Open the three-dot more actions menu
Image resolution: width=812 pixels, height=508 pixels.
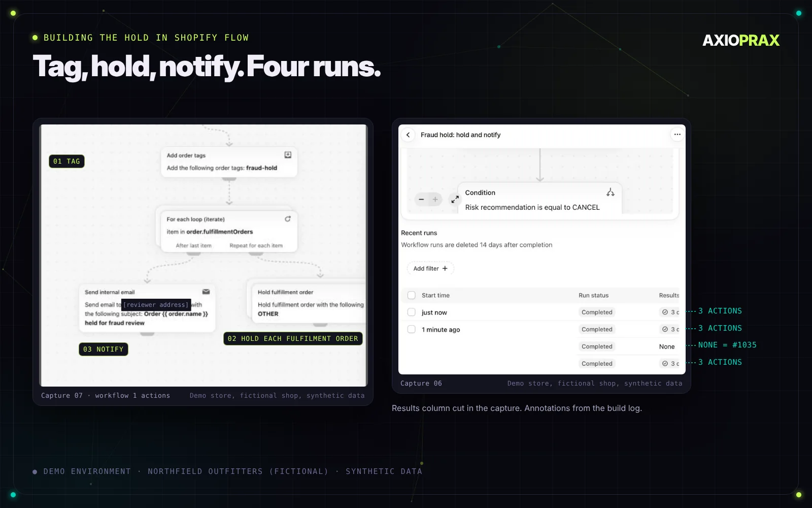pos(677,135)
